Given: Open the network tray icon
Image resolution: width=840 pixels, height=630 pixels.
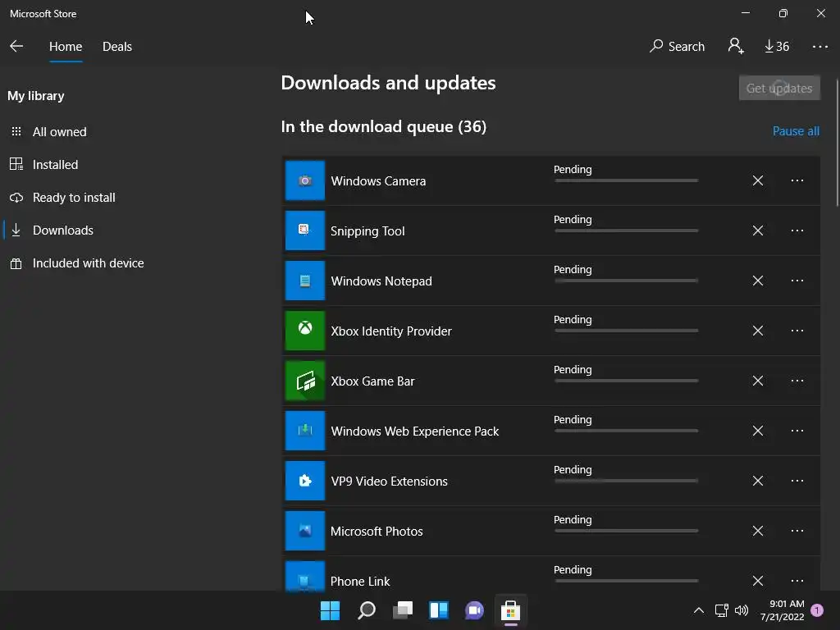Looking at the screenshot, I should [x=722, y=610].
